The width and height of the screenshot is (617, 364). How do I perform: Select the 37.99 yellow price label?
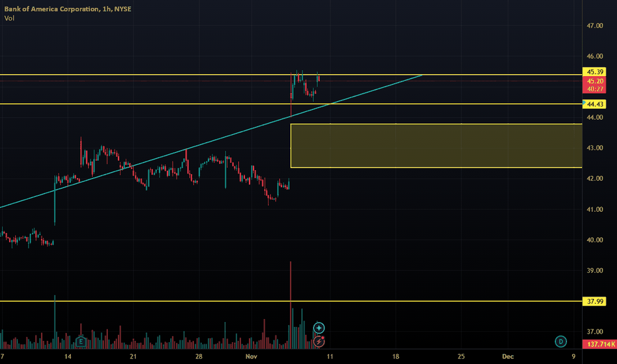(594, 301)
